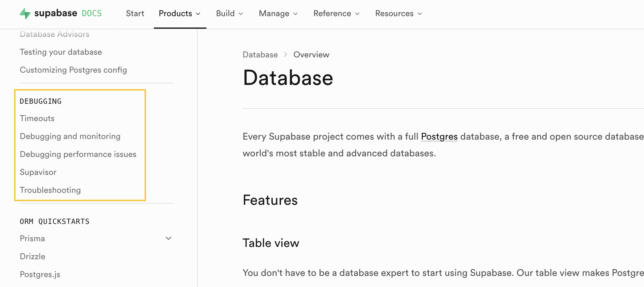Image resolution: width=644 pixels, height=287 pixels.
Task: Expand the Prisma sidebar section
Action: [168, 238]
